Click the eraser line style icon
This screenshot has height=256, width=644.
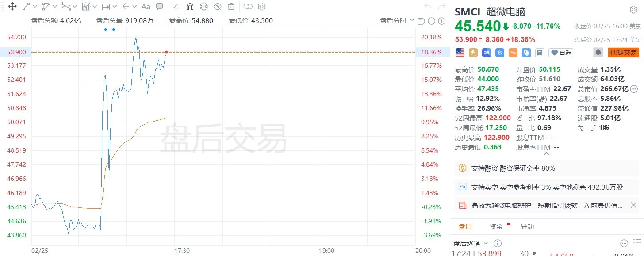point(176,7)
